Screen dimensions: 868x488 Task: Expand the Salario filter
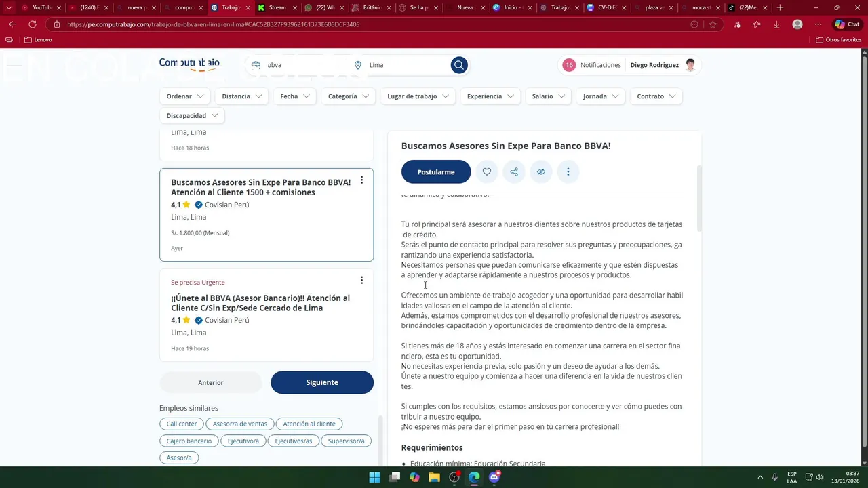point(549,96)
